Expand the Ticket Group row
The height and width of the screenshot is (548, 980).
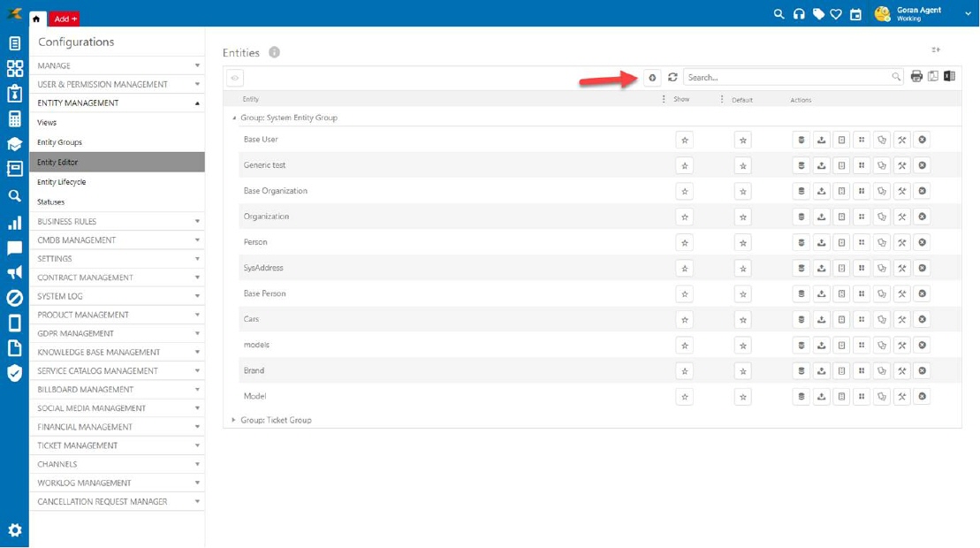pyautogui.click(x=234, y=421)
